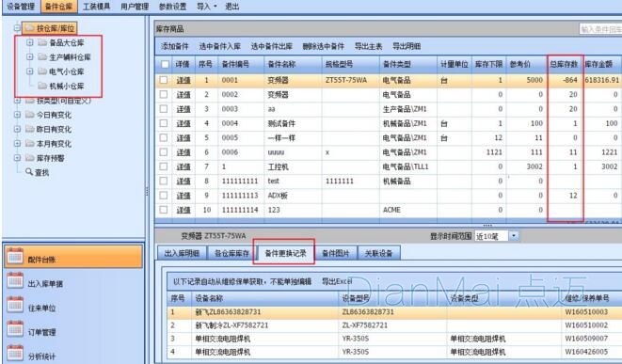Expand the 电气小仓库 tree node
622x364 pixels.
tap(30, 71)
